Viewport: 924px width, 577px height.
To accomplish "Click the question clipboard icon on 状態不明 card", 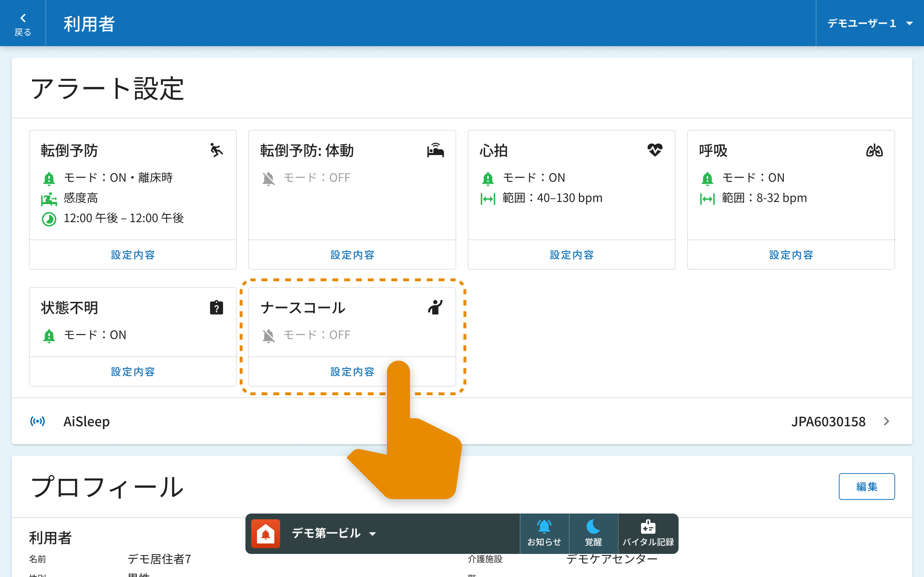I will point(217,308).
